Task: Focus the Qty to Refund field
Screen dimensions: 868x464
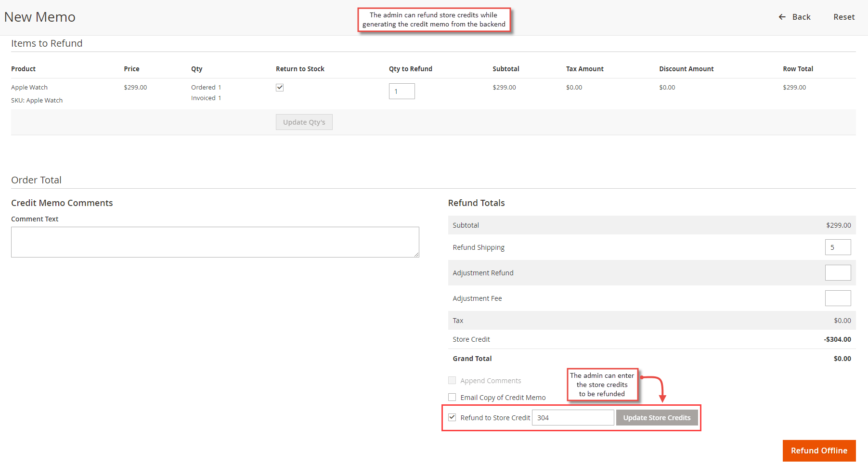Action: (x=402, y=91)
